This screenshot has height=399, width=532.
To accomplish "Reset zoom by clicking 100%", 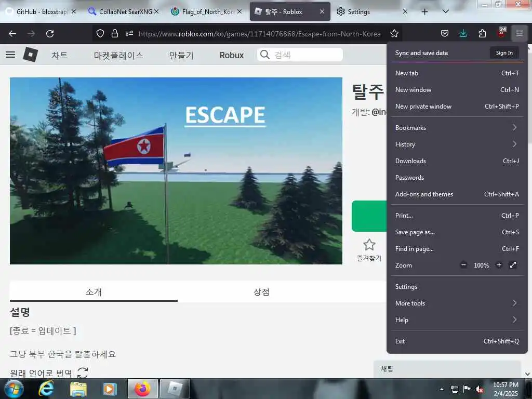I will (x=481, y=265).
